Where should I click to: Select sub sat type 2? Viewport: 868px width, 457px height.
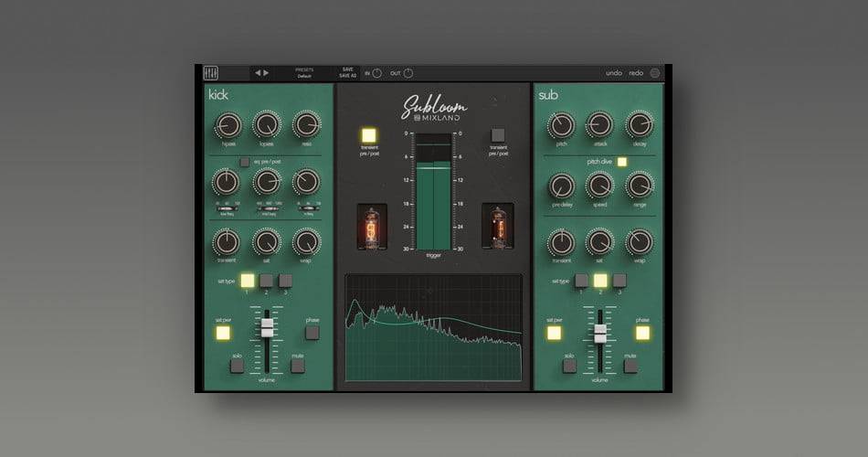(600, 281)
